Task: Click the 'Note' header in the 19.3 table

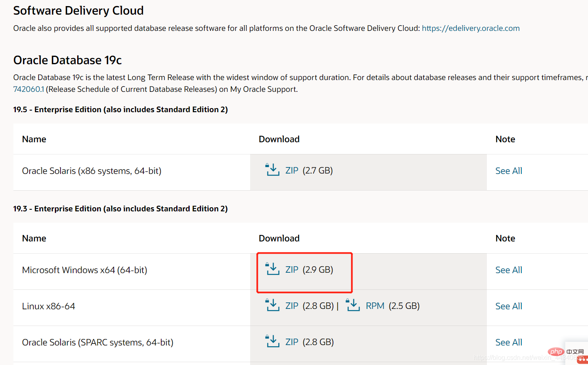Action: (505, 238)
